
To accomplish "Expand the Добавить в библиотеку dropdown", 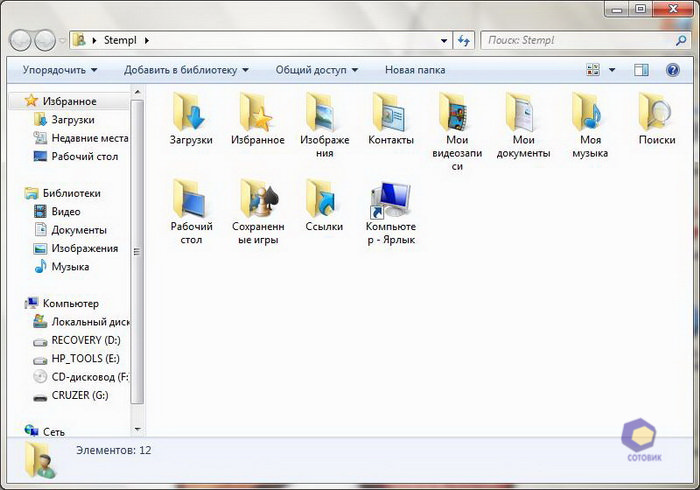I will 186,70.
